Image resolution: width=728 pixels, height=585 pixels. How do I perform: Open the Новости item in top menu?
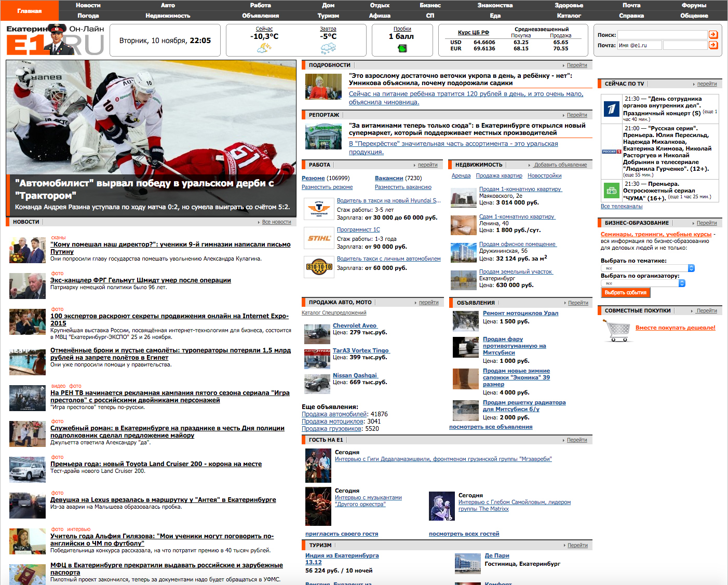coord(88,5)
